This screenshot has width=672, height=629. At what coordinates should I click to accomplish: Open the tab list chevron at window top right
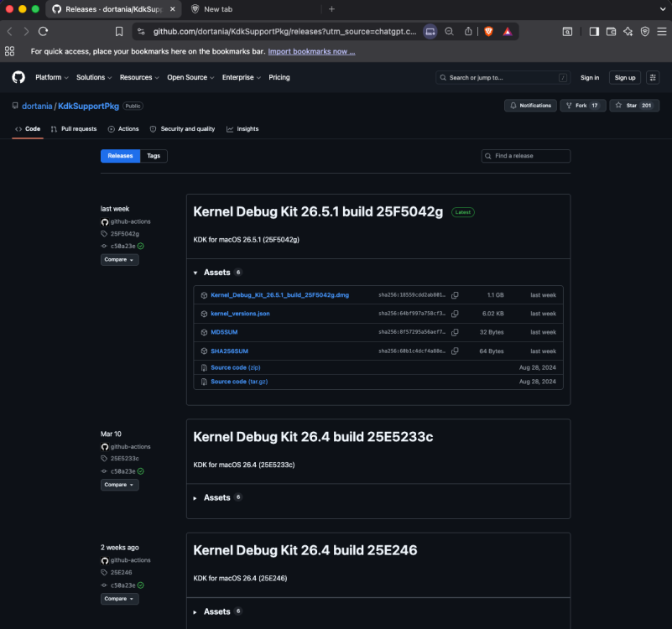663,9
